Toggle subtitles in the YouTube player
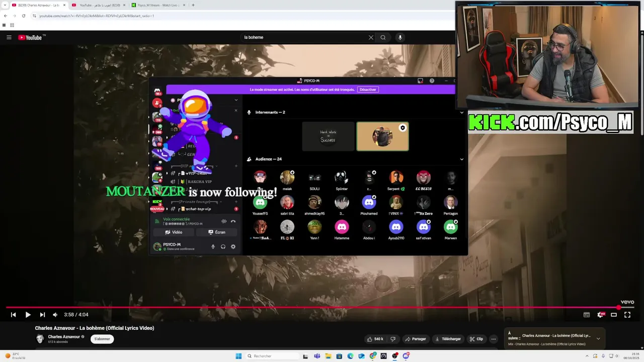644x362 pixels. pyautogui.click(x=587, y=315)
